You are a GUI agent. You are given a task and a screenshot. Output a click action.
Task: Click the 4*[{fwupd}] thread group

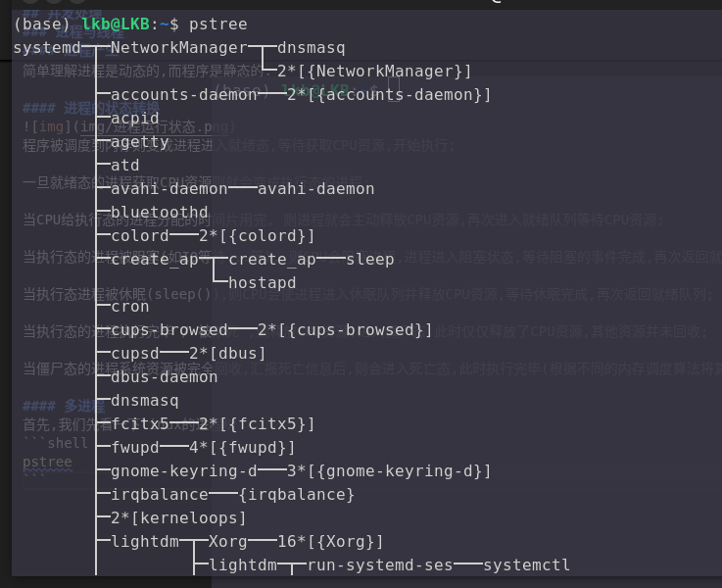[x=242, y=448]
